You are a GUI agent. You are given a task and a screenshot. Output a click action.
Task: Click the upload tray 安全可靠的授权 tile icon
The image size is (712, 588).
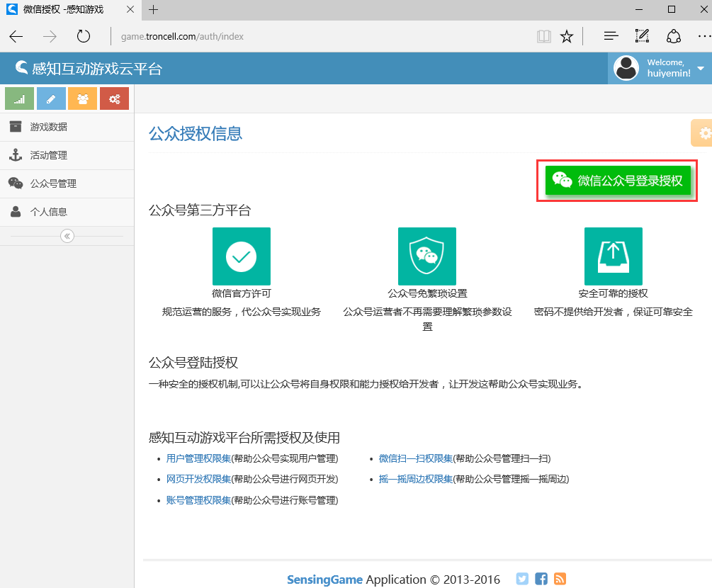coord(614,256)
